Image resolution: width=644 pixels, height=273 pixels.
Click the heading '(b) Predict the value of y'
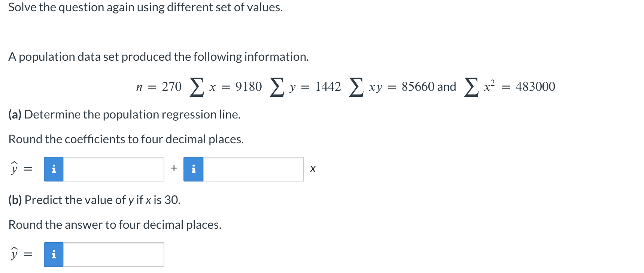click(x=94, y=200)
